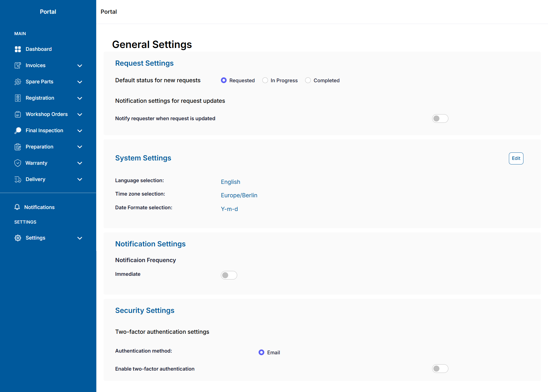Select the Completed default status

[308, 80]
